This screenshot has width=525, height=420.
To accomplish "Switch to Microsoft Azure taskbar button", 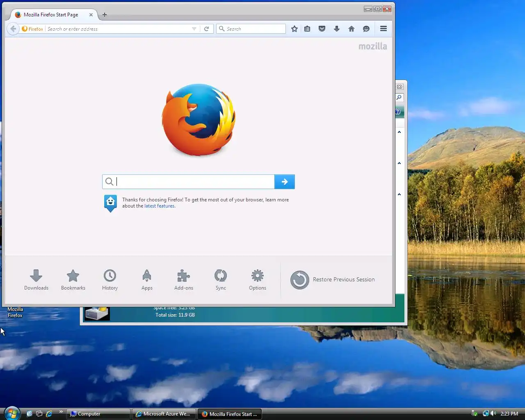I will 164,414.
